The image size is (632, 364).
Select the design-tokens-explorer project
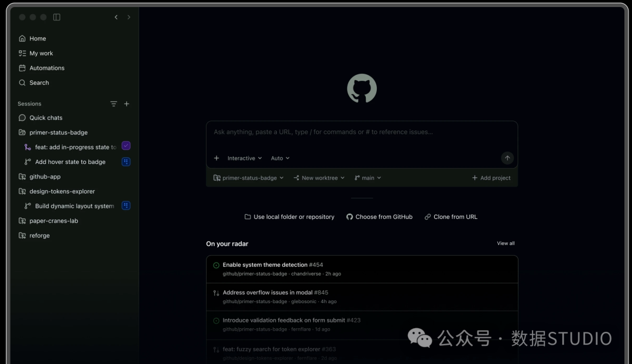click(57, 191)
